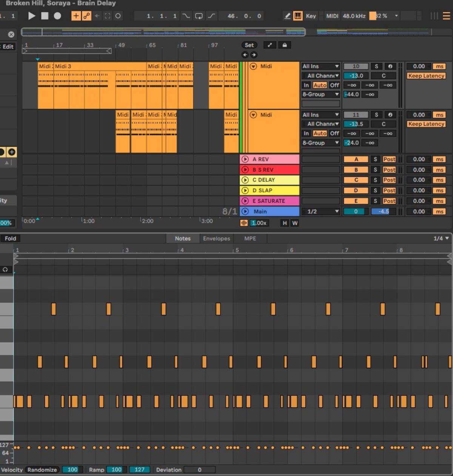Fold the second Midi track
The width and height of the screenshot is (453, 476).
click(253, 115)
